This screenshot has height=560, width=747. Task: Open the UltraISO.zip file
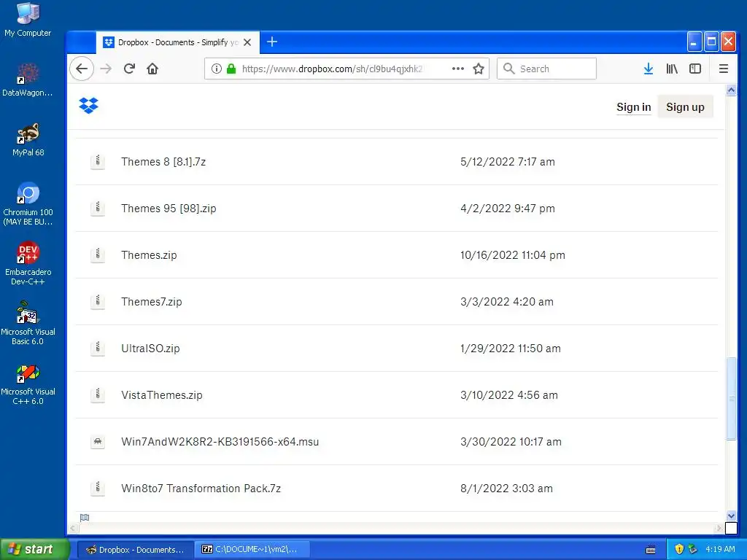click(150, 349)
